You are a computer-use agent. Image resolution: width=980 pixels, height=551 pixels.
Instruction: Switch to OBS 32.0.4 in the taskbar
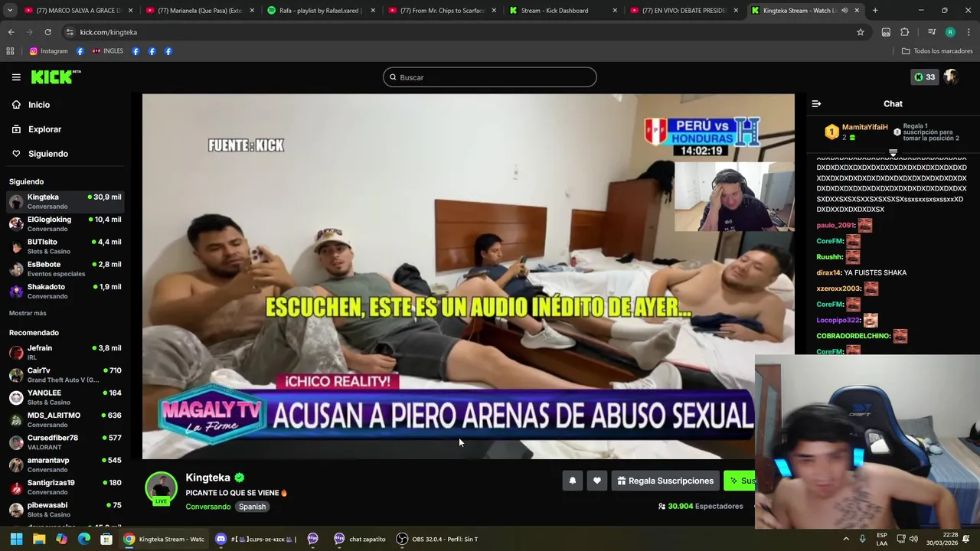pyautogui.click(x=436, y=539)
